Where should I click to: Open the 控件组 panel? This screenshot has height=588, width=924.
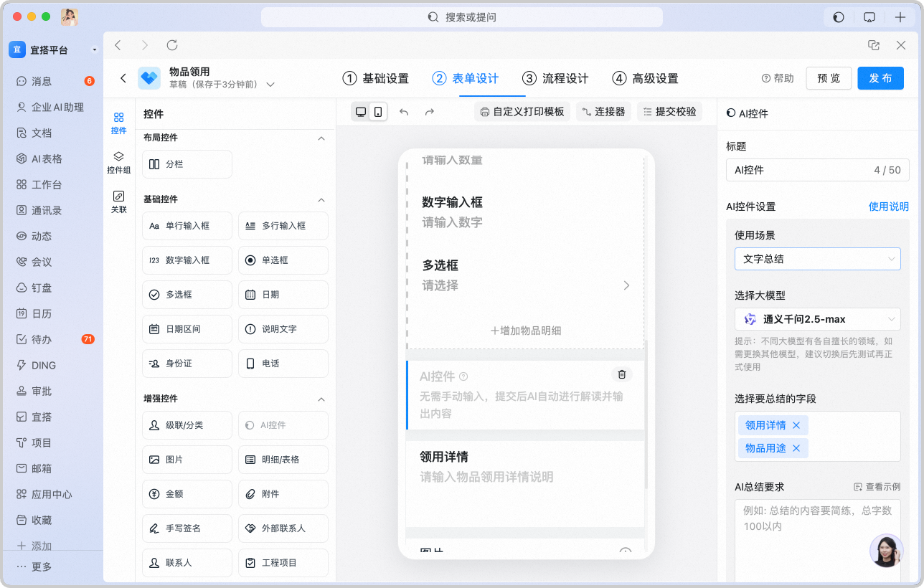(x=119, y=163)
